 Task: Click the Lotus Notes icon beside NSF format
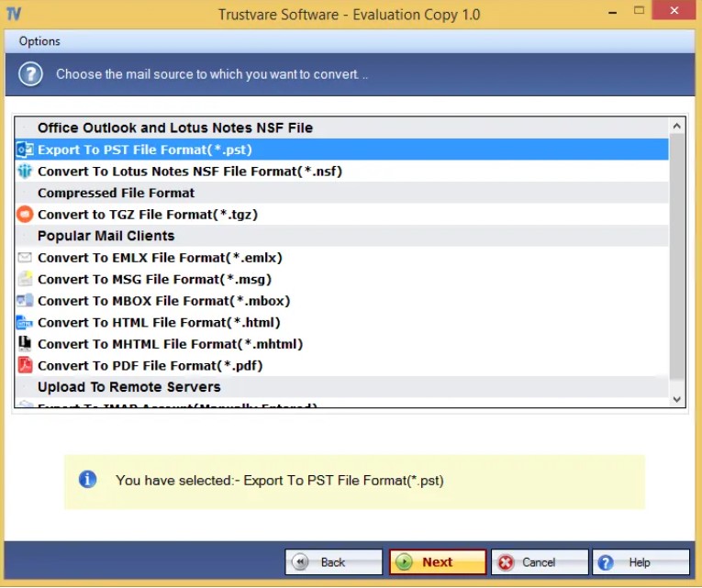coord(25,171)
